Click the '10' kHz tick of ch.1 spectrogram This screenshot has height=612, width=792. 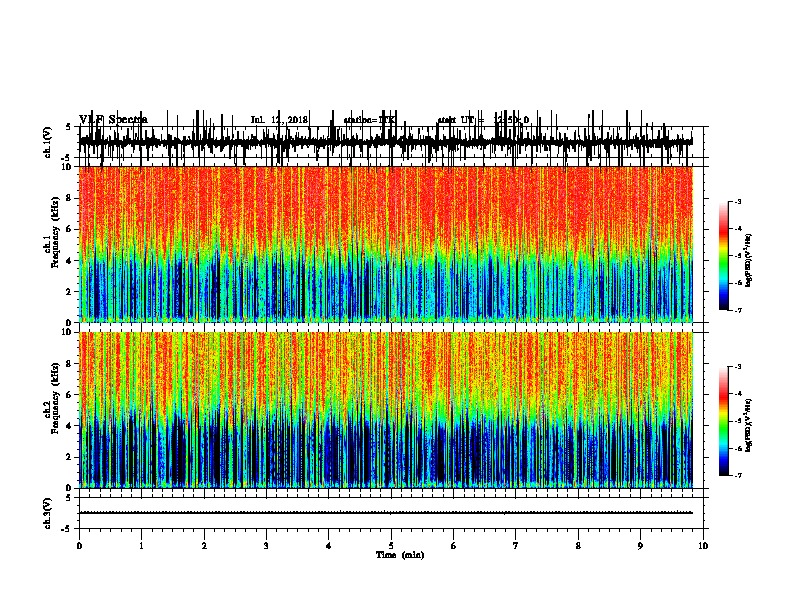(x=68, y=167)
